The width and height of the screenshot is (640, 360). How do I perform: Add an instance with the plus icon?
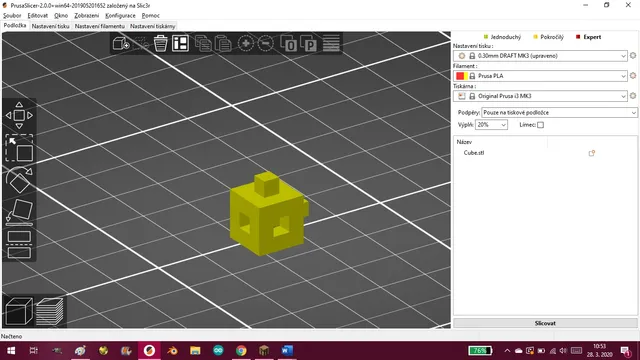point(246,43)
